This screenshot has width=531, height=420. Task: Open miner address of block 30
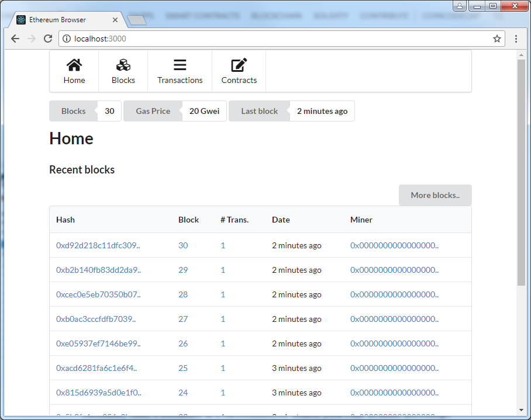coord(394,245)
